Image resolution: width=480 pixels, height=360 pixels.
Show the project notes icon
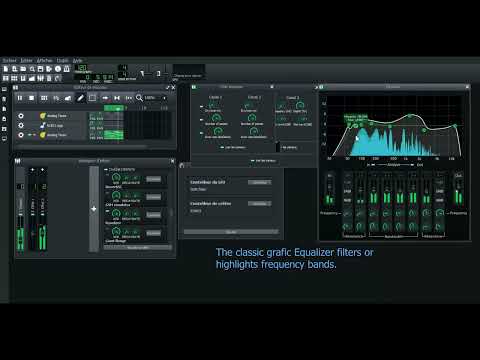49,78
